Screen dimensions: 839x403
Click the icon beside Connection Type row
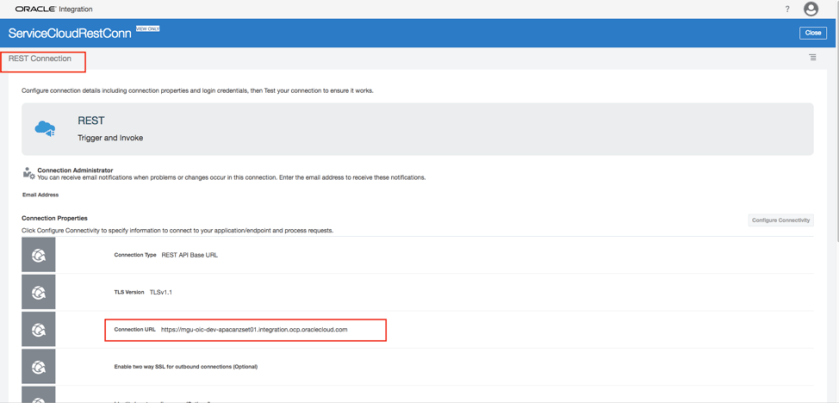(39, 255)
